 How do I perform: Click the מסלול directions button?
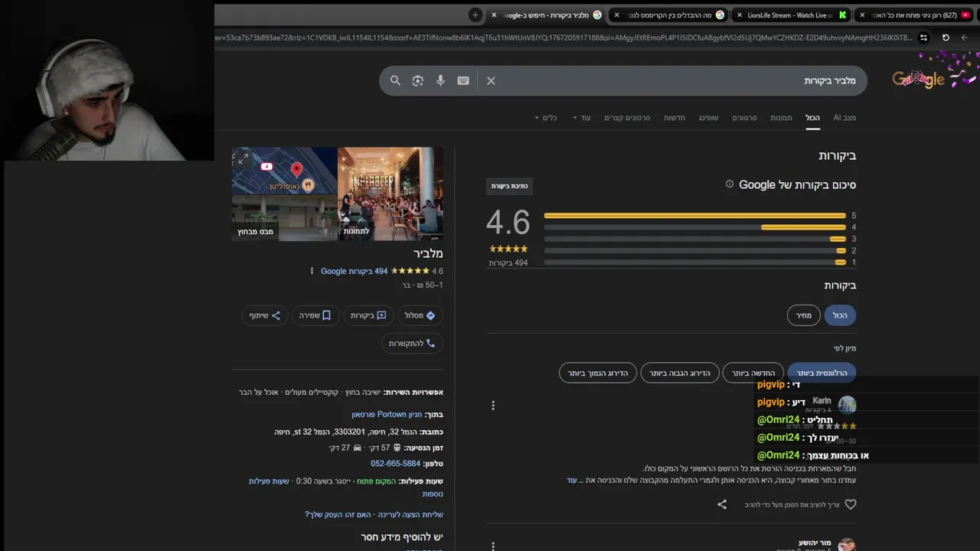coord(419,315)
